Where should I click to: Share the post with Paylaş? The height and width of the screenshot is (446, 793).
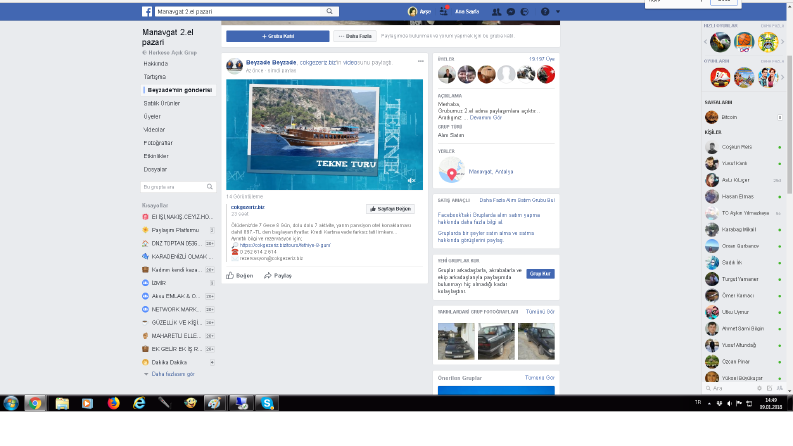click(x=278, y=276)
